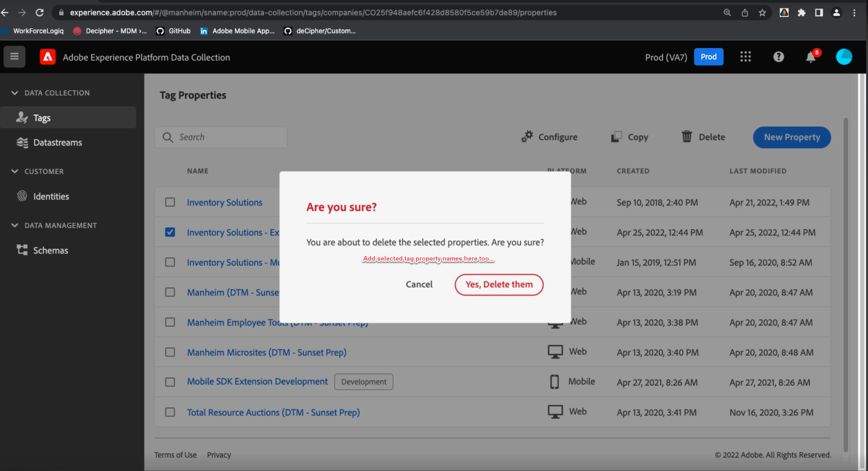Click the user profile avatar
The image size is (868, 471).
[844, 56]
